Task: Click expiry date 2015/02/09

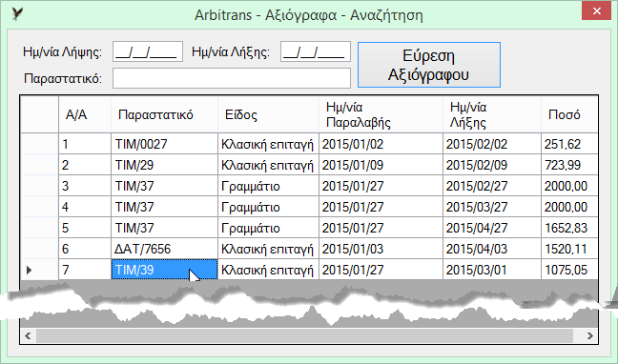Action: 492,165
